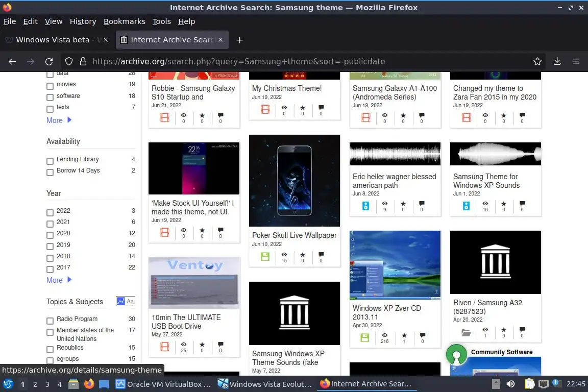Image resolution: width=588 pixels, height=392 pixels.
Task: Click movie icon on Robbie Samsung Galaxy S10 card
Action: pos(165,118)
